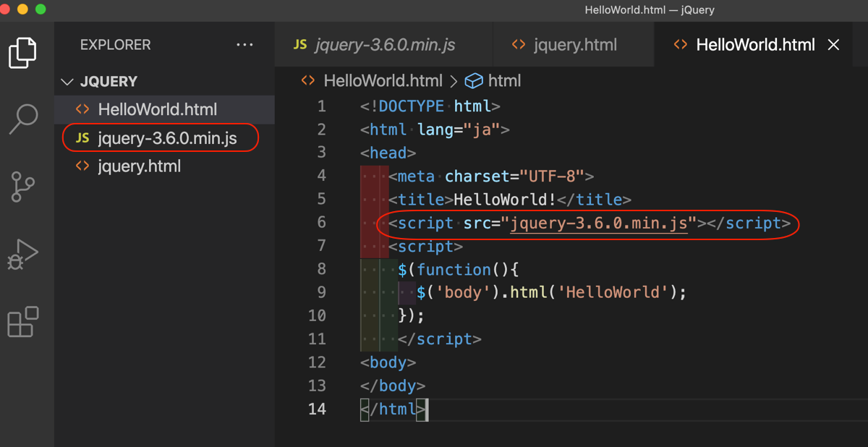Maximize the window with green button
This screenshot has height=447, width=868.
pos(41,9)
